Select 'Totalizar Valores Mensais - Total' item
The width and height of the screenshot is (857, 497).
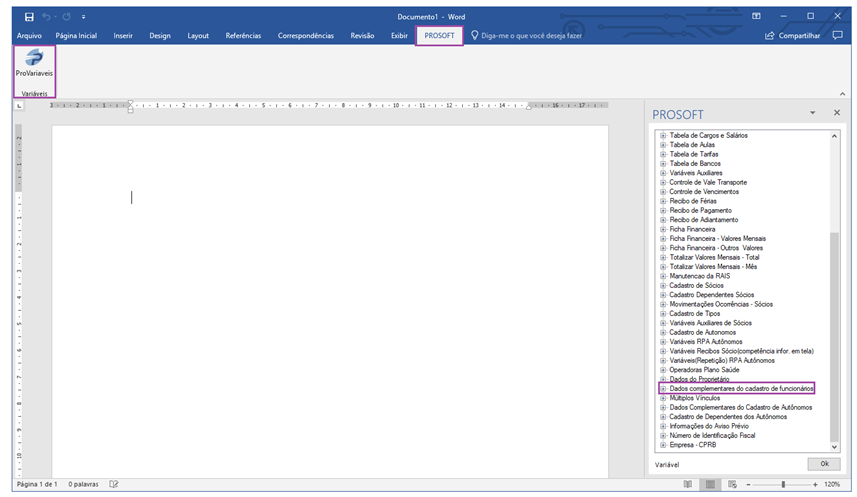pos(714,258)
